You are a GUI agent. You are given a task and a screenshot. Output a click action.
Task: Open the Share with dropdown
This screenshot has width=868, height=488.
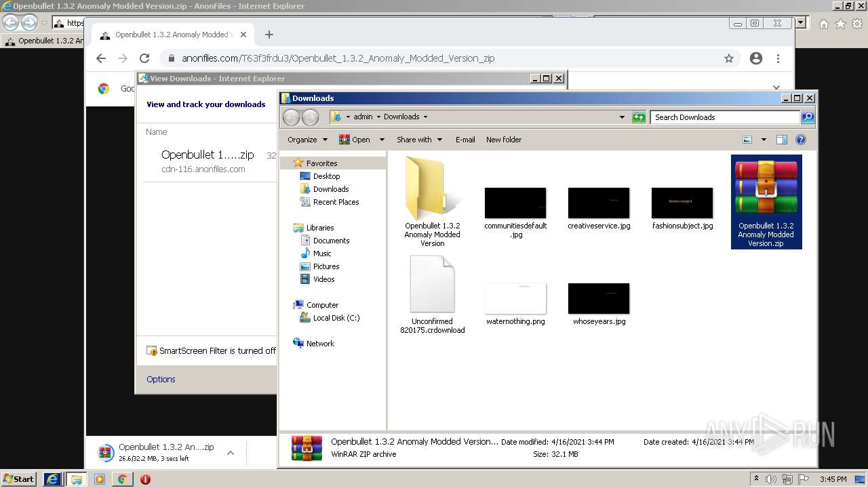[419, 140]
